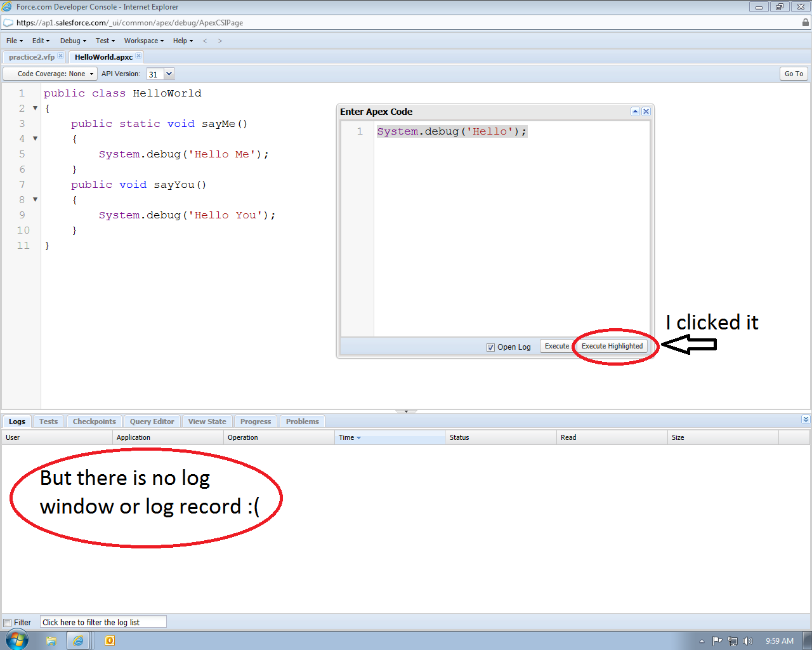Click the forward navigation arrow in the menu bar
Viewport: 812px width, 650px height.
pyautogui.click(x=220, y=41)
